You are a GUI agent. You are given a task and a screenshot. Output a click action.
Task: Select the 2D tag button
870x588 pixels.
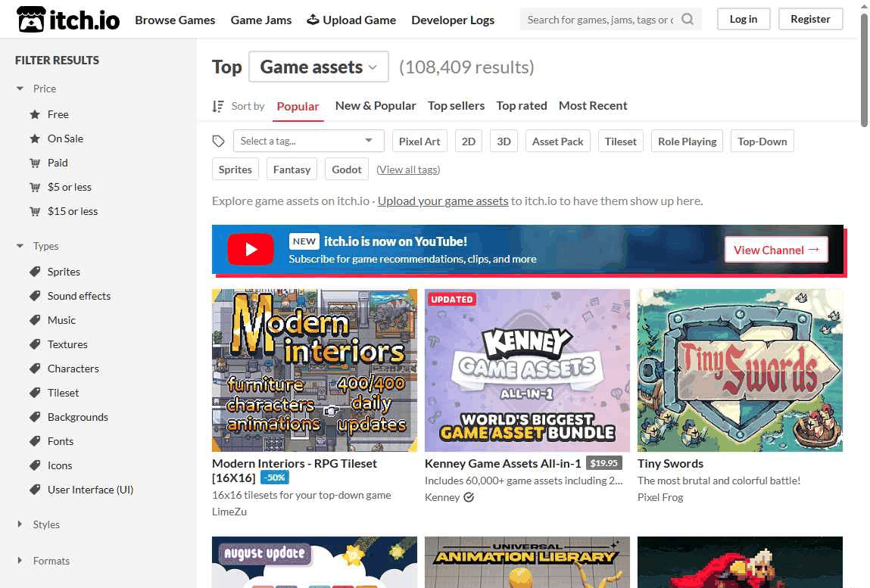click(x=468, y=141)
